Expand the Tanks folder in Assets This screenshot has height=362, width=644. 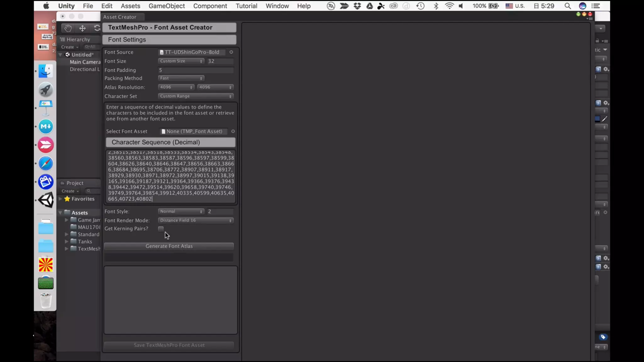66,242
